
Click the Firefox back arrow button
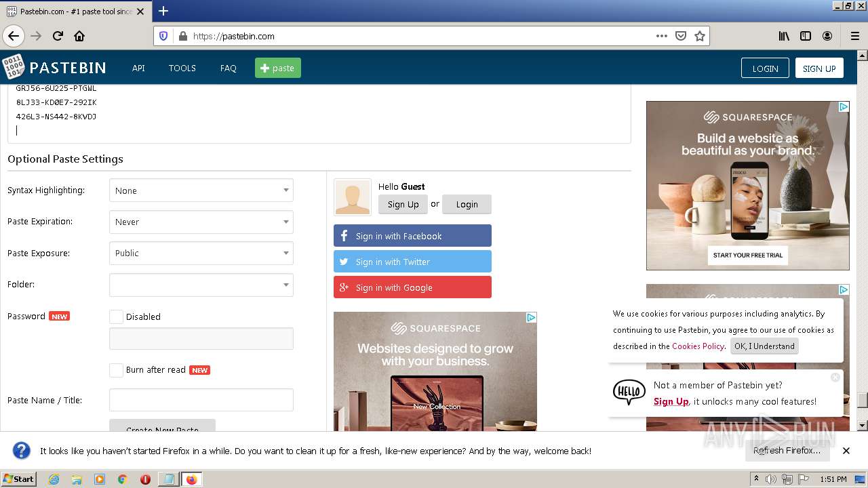tap(14, 36)
